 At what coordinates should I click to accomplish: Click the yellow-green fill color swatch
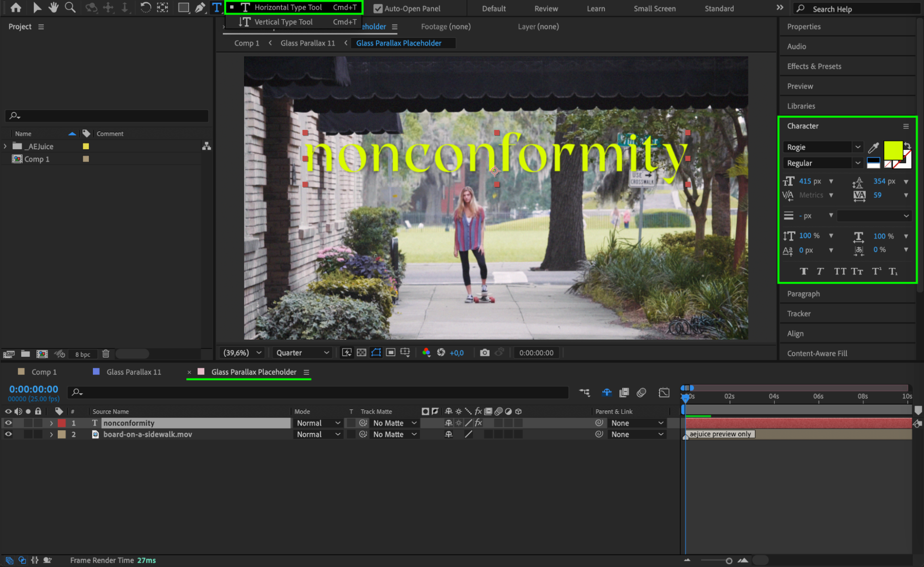click(x=893, y=150)
